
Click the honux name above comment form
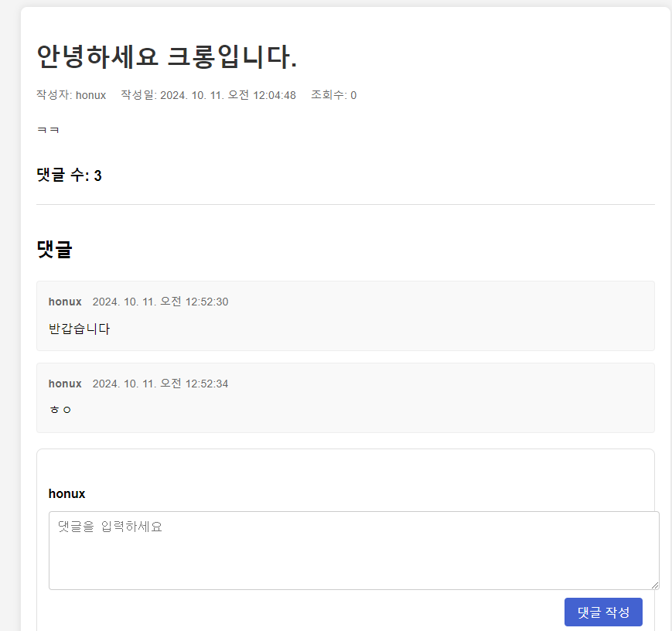[67, 494]
